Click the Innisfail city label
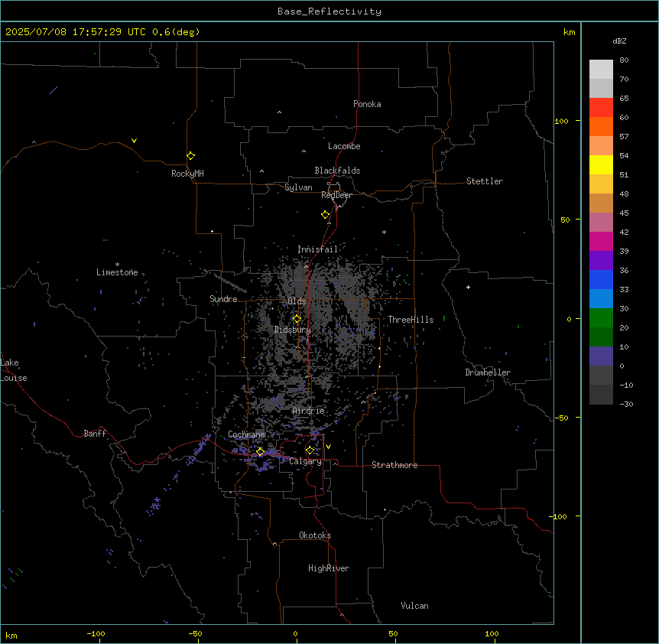The width and height of the screenshot is (659, 644). (317, 249)
